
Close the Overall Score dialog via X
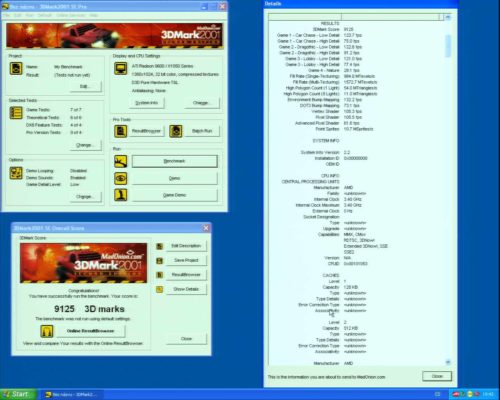click(x=206, y=228)
